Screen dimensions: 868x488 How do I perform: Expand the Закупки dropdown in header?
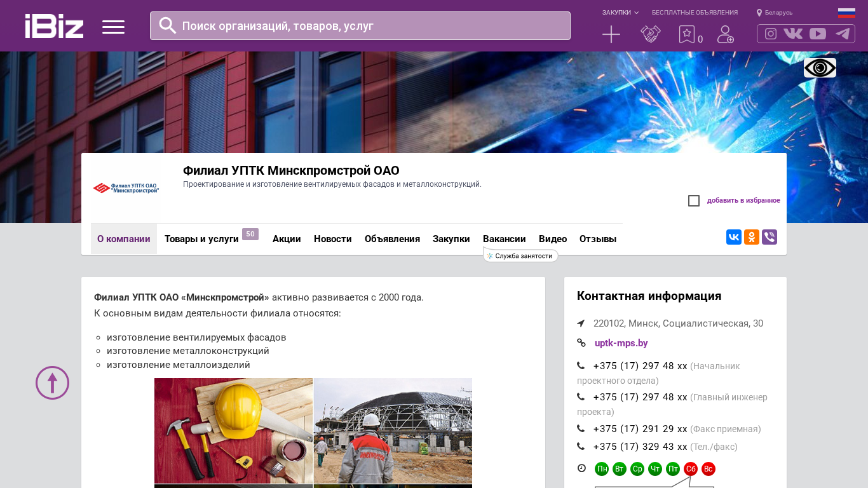(x=620, y=13)
